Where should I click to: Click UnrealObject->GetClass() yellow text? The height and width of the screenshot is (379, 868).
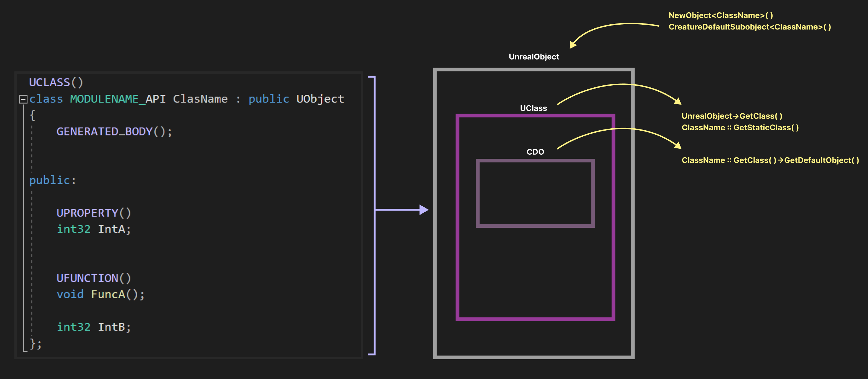(732, 116)
